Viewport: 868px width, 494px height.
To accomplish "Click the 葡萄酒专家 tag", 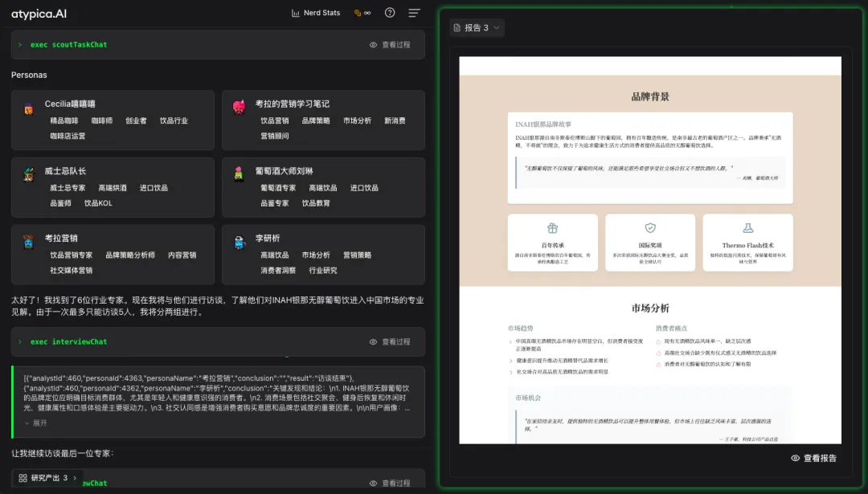I will (x=278, y=188).
